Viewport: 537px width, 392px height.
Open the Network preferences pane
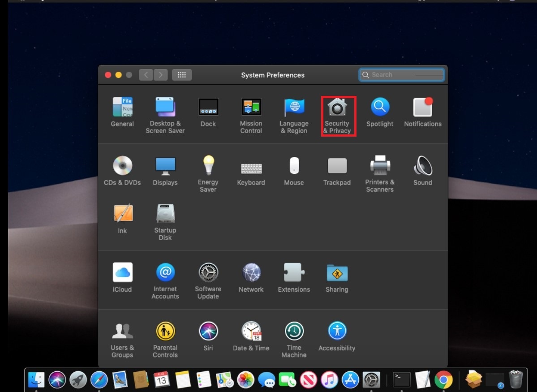pyautogui.click(x=251, y=278)
